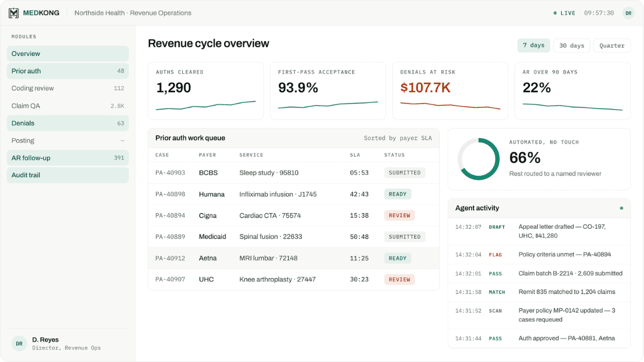Click SUBMITTED badge on Sleep study row

[x=405, y=172]
